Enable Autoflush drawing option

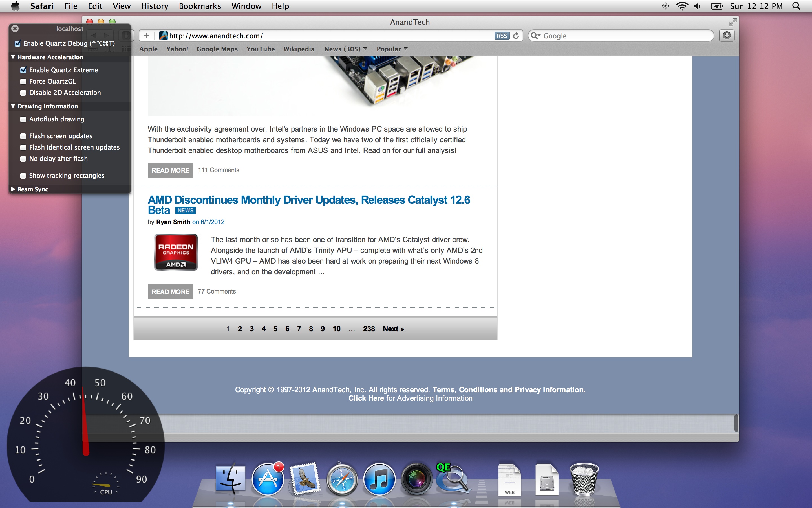tap(23, 119)
